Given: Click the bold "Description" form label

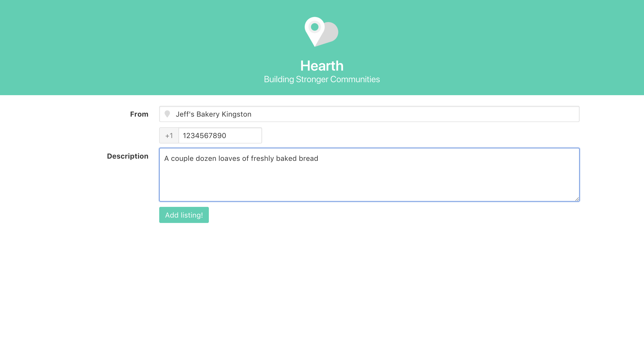Looking at the screenshot, I should (128, 156).
